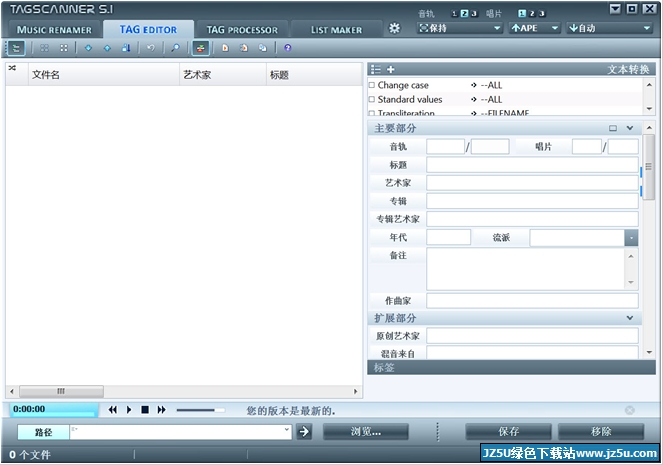This screenshot has width=663, height=465.
Task: Open help with the question mark icon
Action: 288,48
